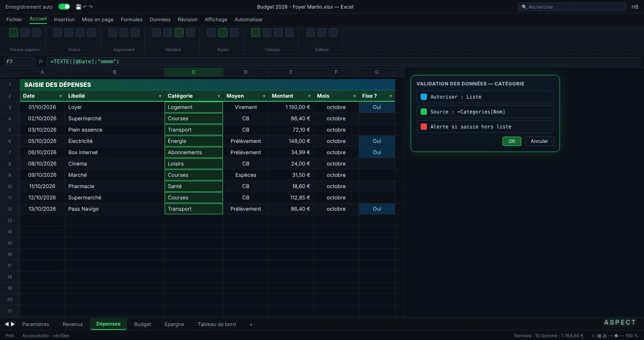Click the zoom slider handle

[x=616, y=336]
